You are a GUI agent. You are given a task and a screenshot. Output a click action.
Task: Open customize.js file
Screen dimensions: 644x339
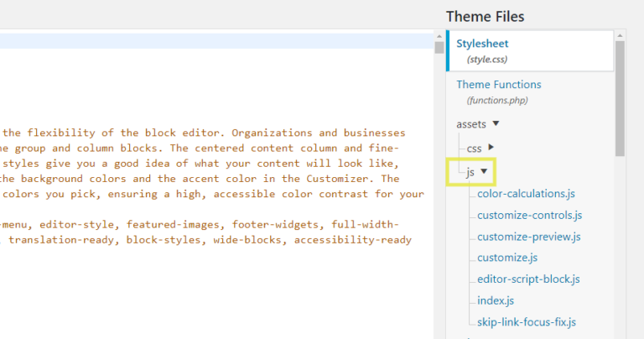tap(507, 258)
